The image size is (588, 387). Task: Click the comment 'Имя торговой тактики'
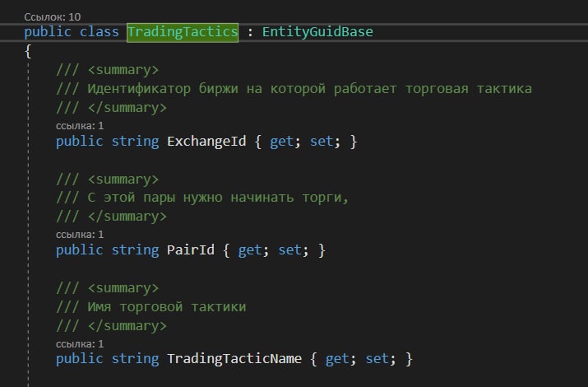pyautogui.click(x=167, y=307)
